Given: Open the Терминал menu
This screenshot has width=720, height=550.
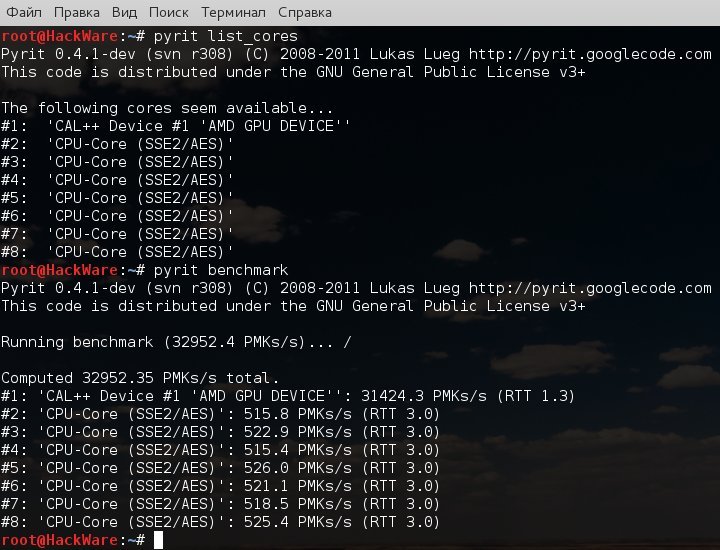Looking at the screenshot, I should pos(233,12).
